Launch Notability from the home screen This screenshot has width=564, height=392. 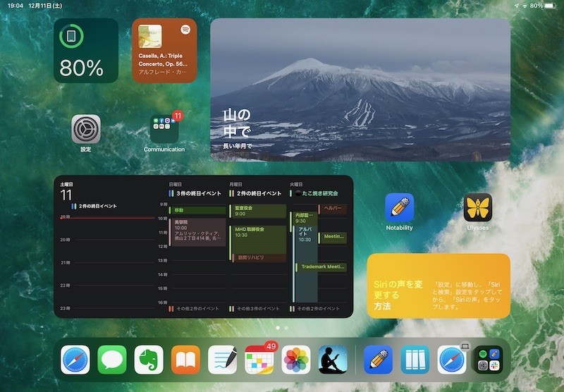(x=399, y=207)
